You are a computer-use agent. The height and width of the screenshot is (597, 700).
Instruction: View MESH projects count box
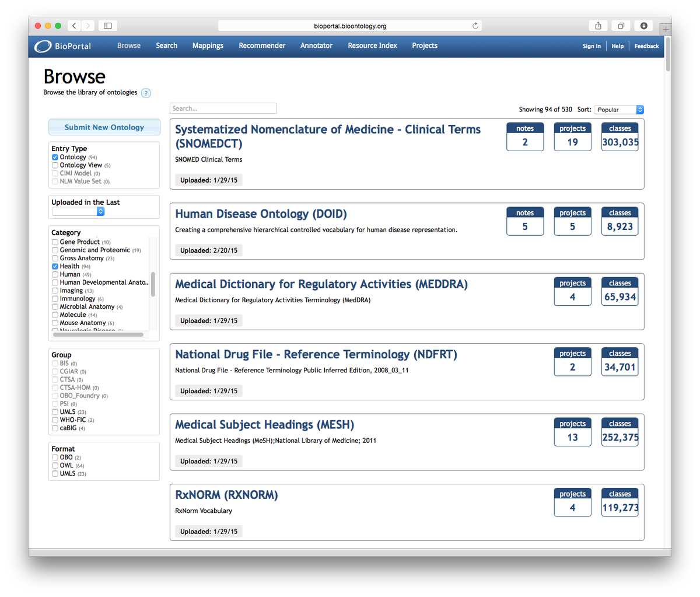point(572,432)
